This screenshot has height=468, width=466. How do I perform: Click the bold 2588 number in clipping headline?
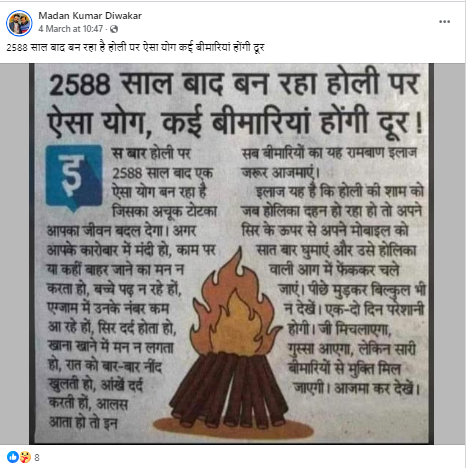[79, 85]
